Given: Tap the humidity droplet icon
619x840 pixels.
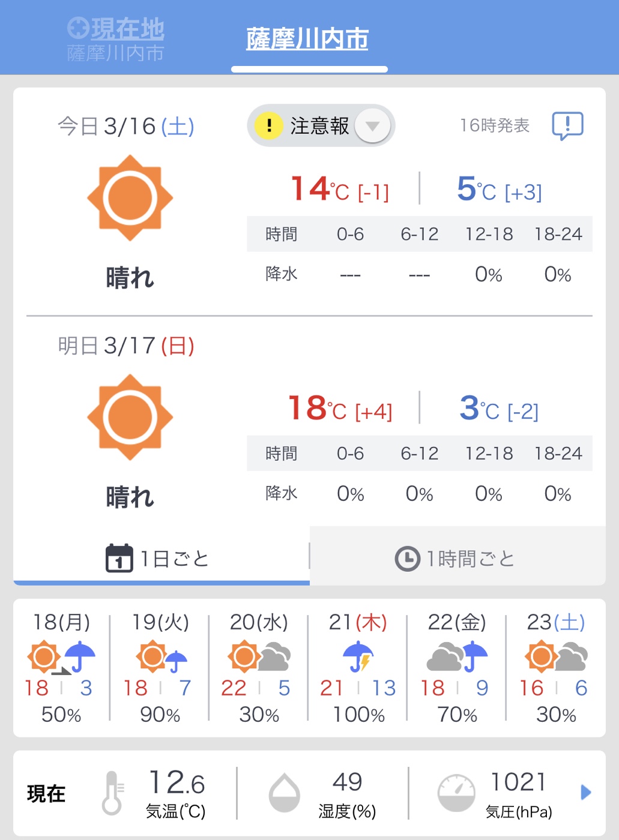Looking at the screenshot, I should click(284, 793).
